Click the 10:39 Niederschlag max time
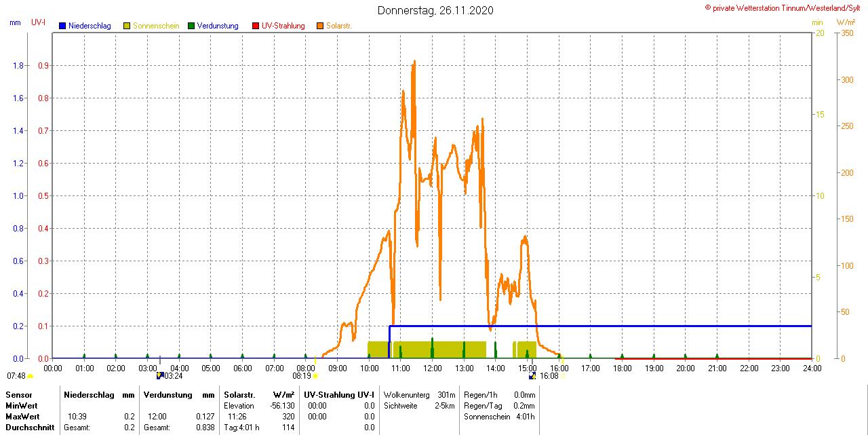 pyautogui.click(x=77, y=417)
